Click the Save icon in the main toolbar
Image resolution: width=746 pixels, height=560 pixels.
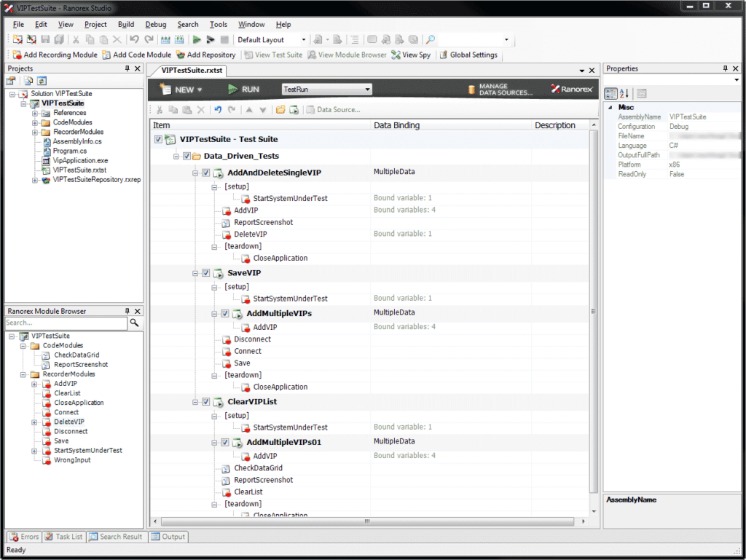(45, 39)
